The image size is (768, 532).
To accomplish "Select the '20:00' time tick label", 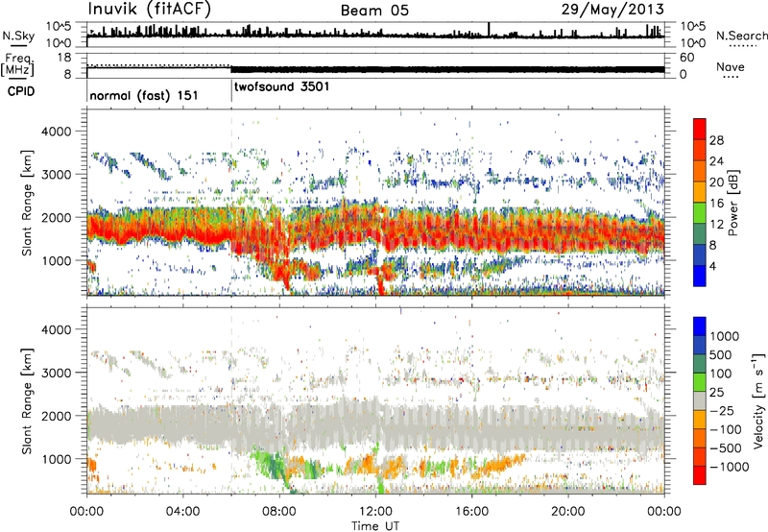I will 567,512.
